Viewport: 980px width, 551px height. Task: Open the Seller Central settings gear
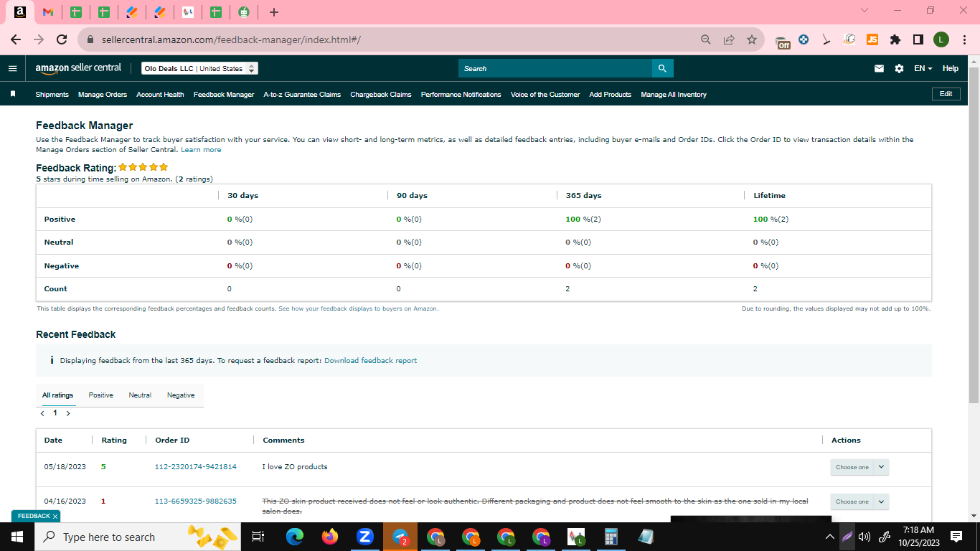[x=899, y=68]
